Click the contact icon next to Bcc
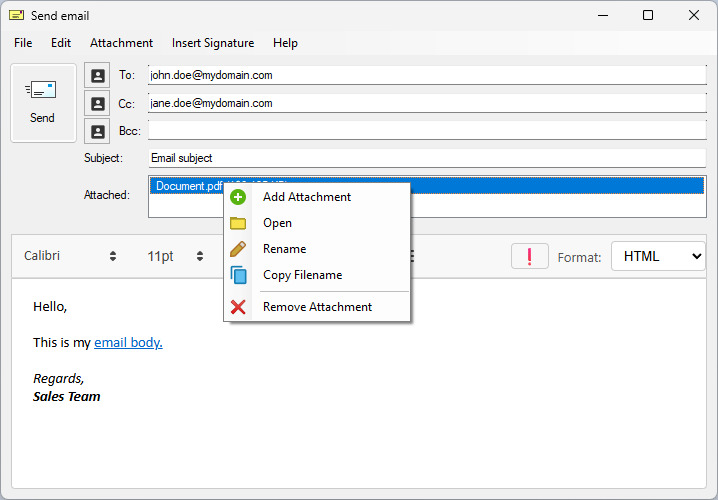This screenshot has width=718, height=500. click(97, 131)
